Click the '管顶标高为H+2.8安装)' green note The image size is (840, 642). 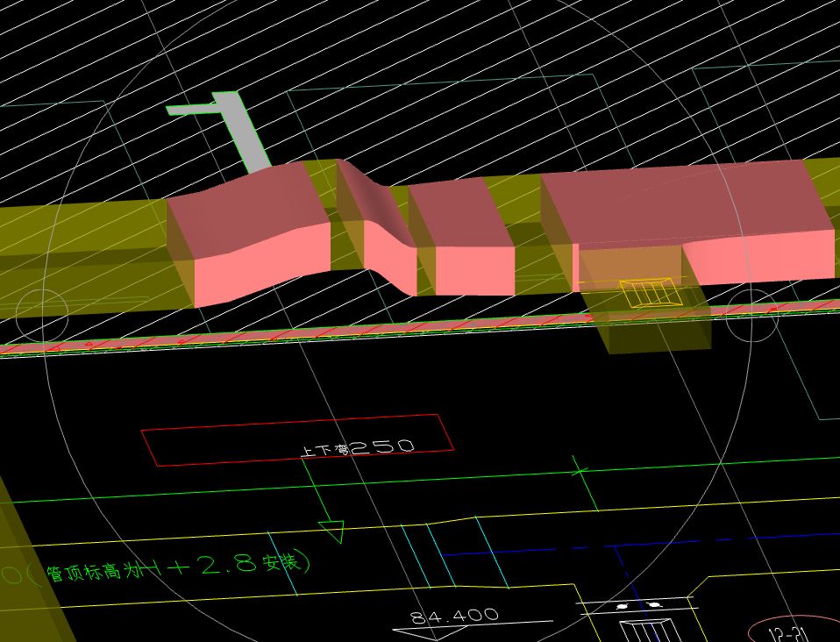pyautogui.click(x=178, y=567)
